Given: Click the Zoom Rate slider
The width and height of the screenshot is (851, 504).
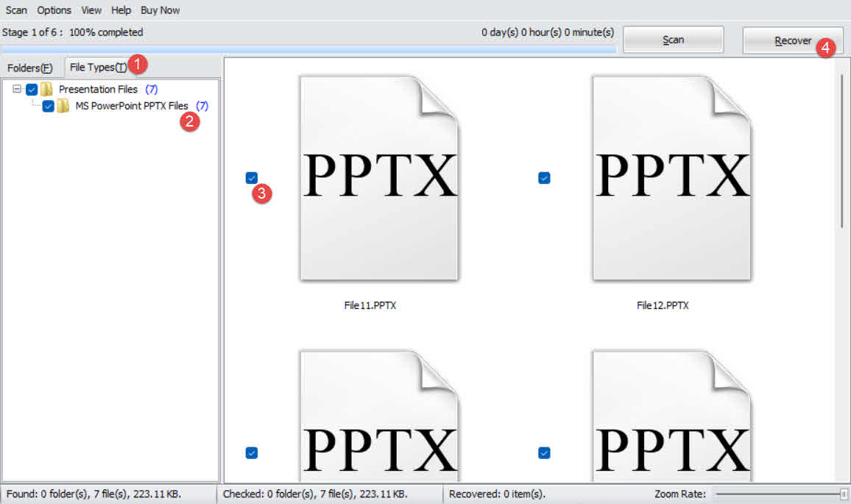Looking at the screenshot, I should click(x=781, y=494).
